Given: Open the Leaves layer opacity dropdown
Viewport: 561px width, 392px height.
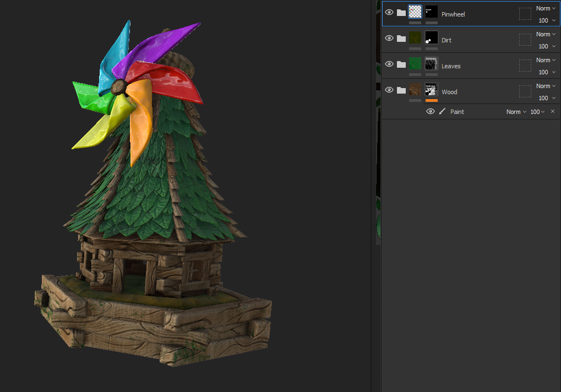Looking at the screenshot, I should point(547,72).
